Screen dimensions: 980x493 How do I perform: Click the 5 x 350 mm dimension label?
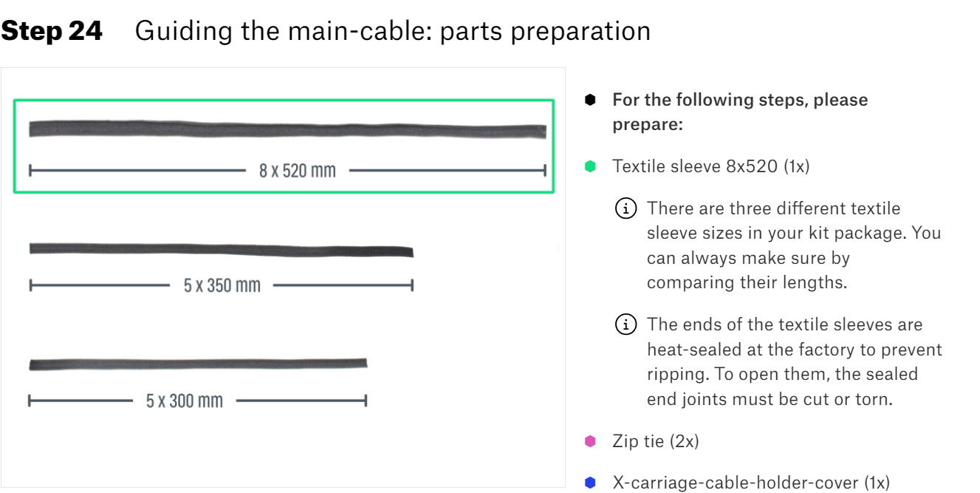(x=222, y=285)
